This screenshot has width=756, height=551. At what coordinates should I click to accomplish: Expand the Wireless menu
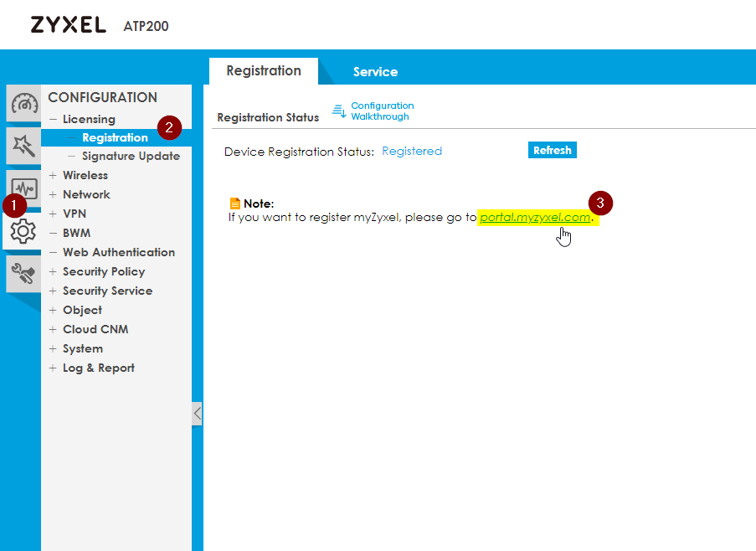point(53,176)
